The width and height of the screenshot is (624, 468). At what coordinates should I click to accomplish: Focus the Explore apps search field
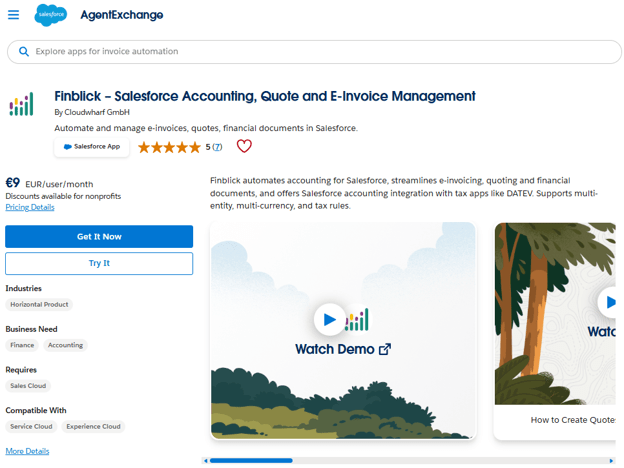pos(314,52)
